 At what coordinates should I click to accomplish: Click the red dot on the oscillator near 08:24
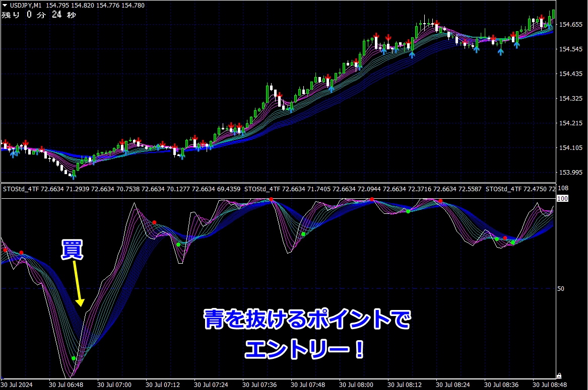(x=440, y=201)
